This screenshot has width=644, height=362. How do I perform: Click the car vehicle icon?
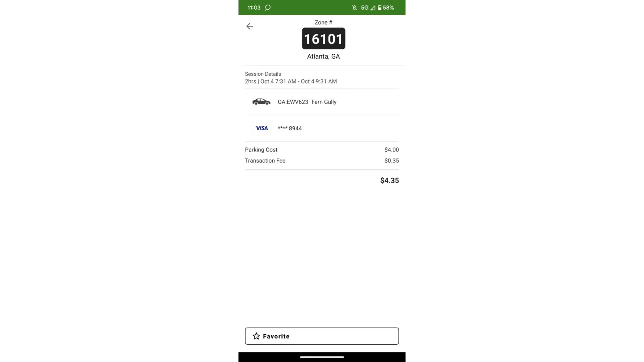coord(261,102)
